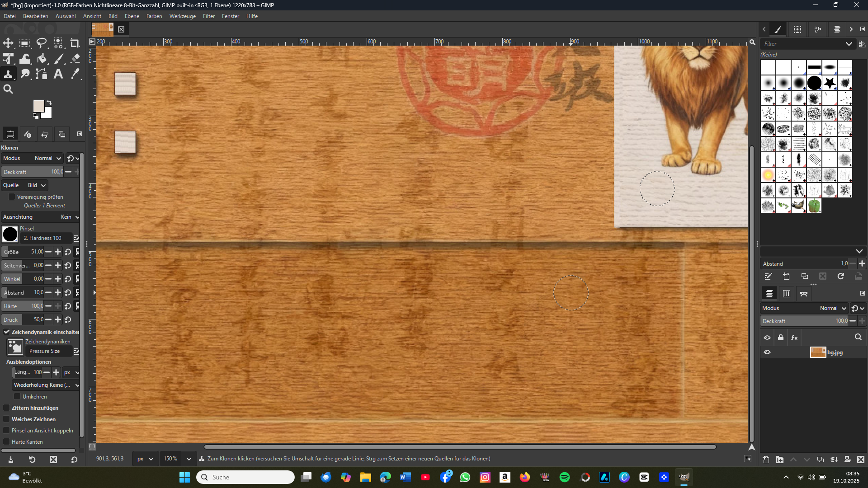The width and height of the screenshot is (868, 488).
Task: Enable the Vereinigung prüfen checkbox
Action: pos(12,197)
